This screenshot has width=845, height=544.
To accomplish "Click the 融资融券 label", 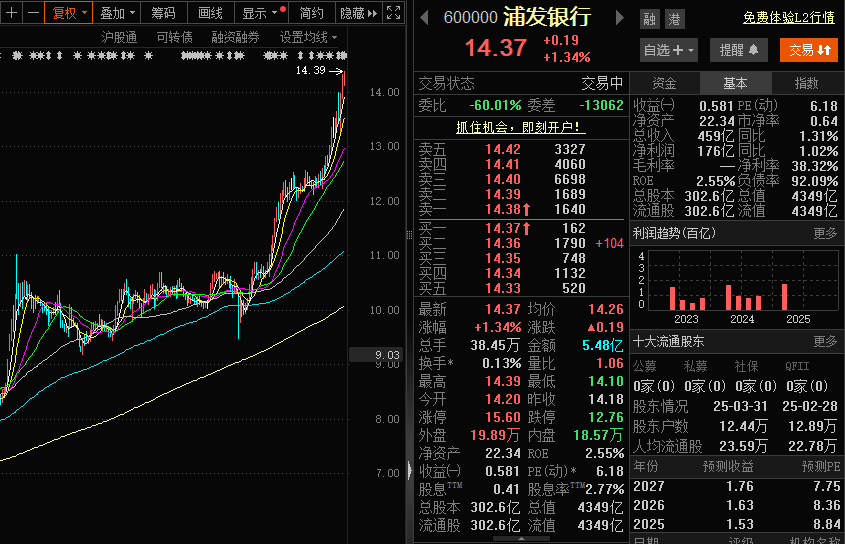I will point(235,37).
